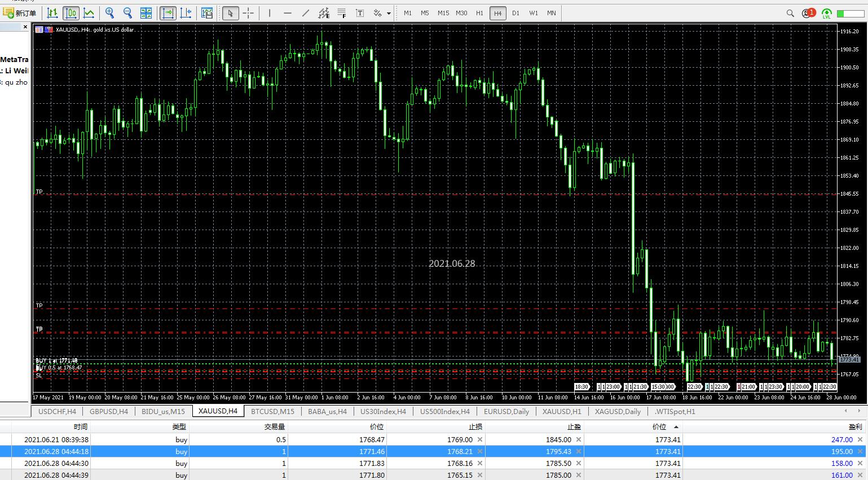Select order row opened 2021.06.28 04:44:30

click(x=433, y=463)
